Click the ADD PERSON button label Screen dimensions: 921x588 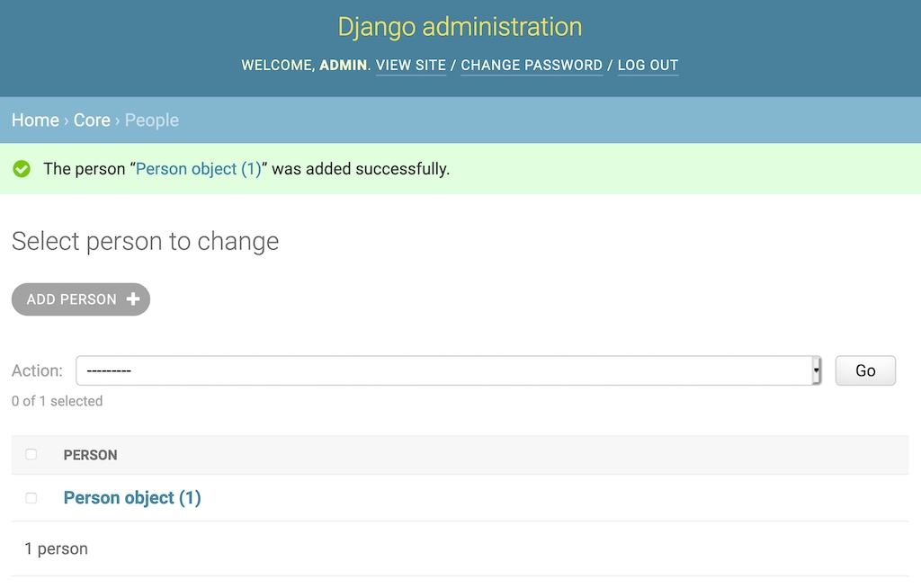pyautogui.click(x=72, y=299)
